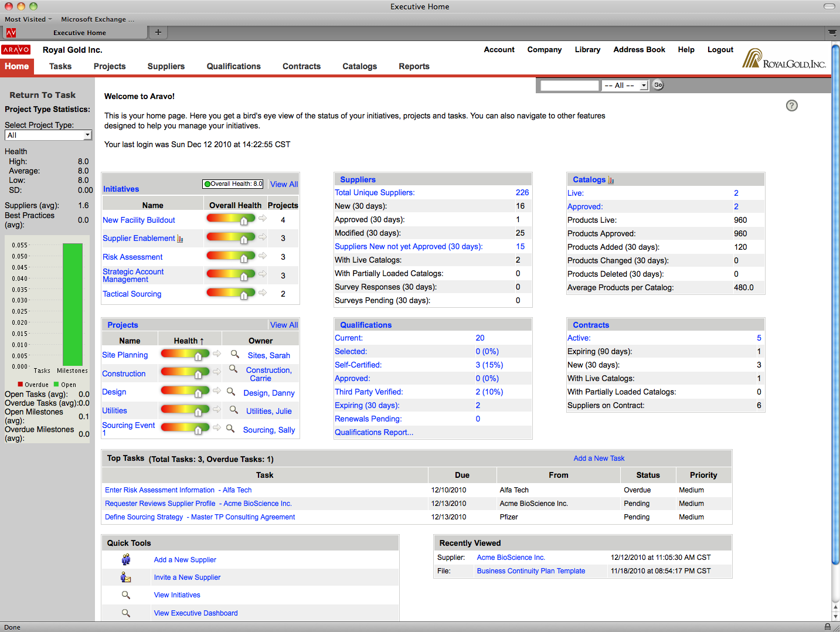Viewport: 840px width, 632px height.
Task: Click View All in the Projects panel
Action: point(284,325)
